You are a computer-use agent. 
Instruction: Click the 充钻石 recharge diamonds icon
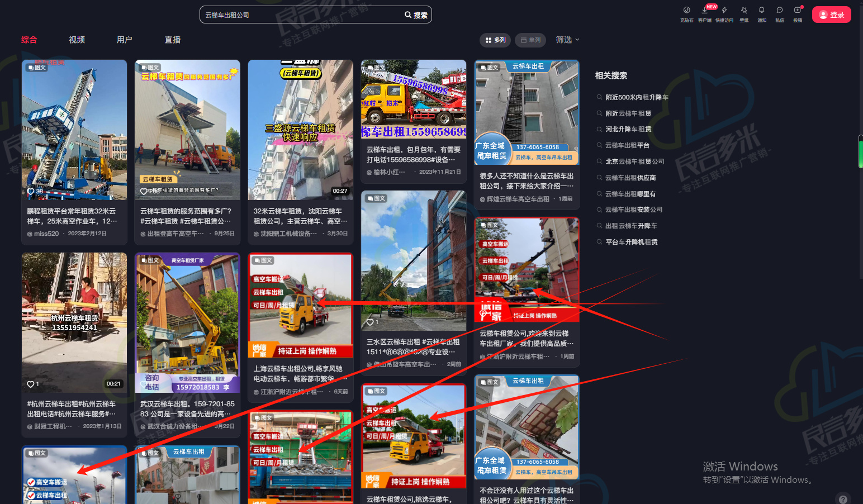[686, 10]
